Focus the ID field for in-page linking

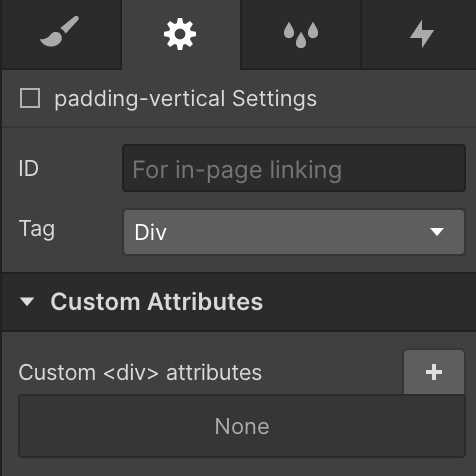click(294, 168)
